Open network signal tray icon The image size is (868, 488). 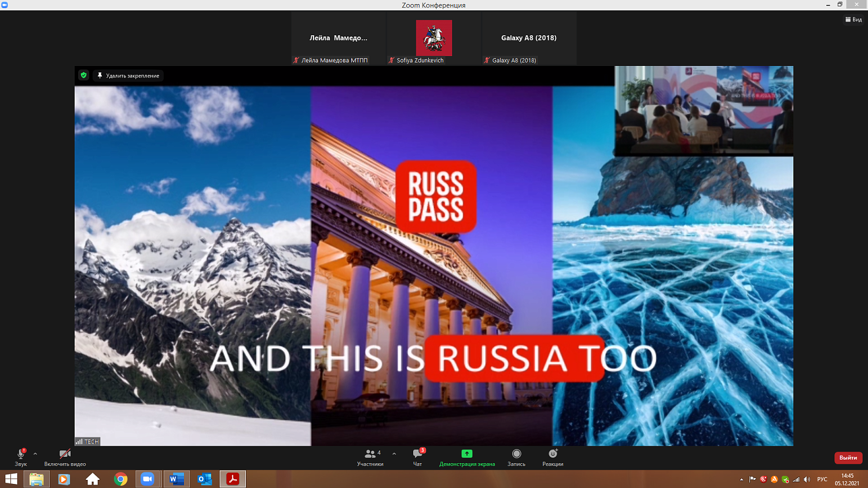click(x=796, y=479)
